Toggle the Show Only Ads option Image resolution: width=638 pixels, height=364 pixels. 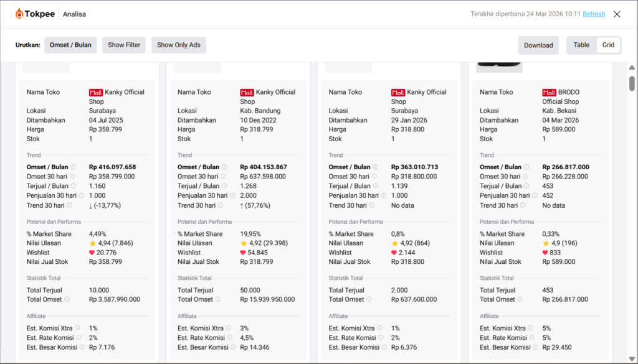[179, 45]
